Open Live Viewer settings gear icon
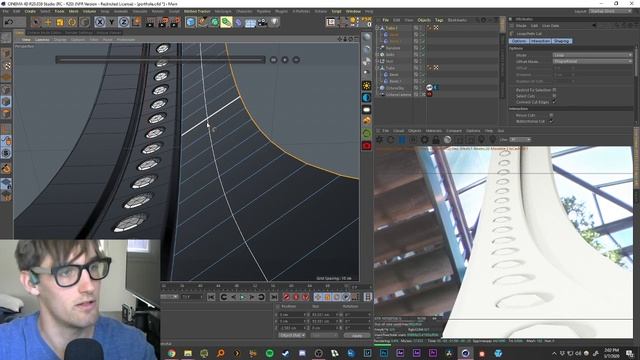This screenshot has height=360, width=640. tap(424, 140)
